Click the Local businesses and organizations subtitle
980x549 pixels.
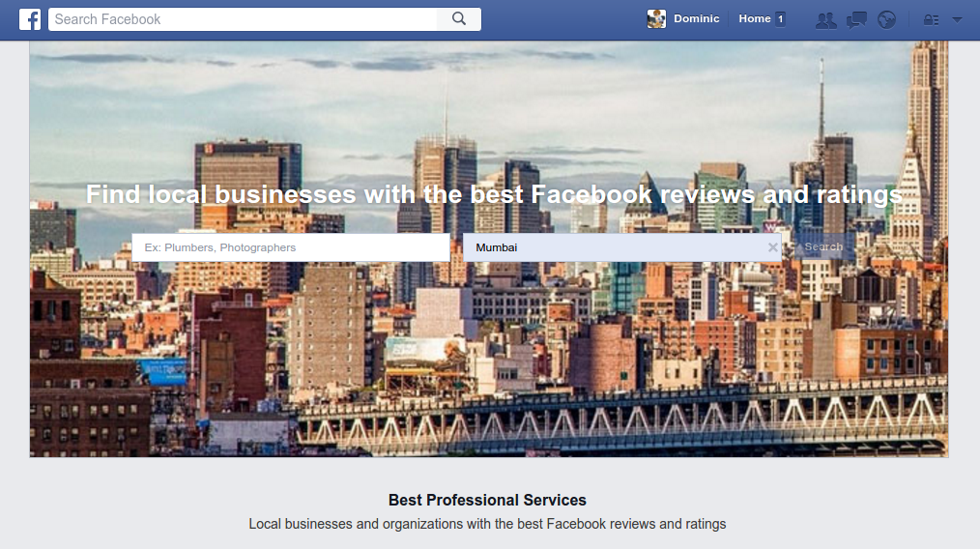[x=487, y=524]
